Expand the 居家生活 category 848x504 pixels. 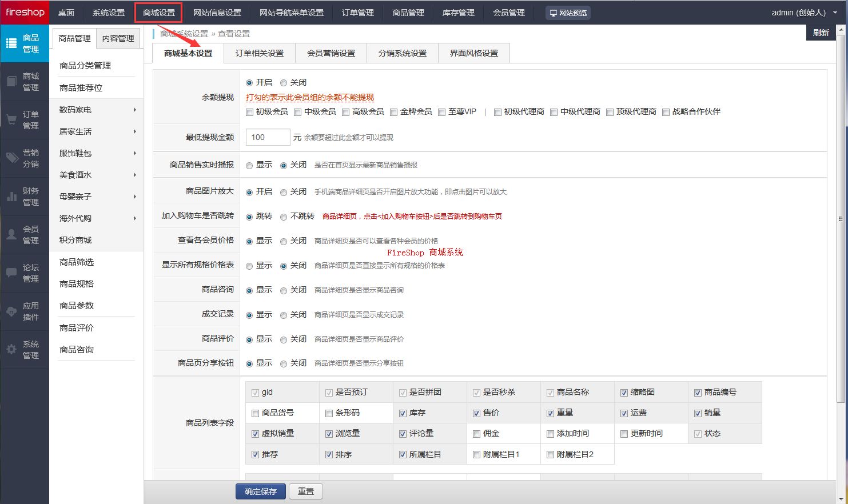point(135,131)
